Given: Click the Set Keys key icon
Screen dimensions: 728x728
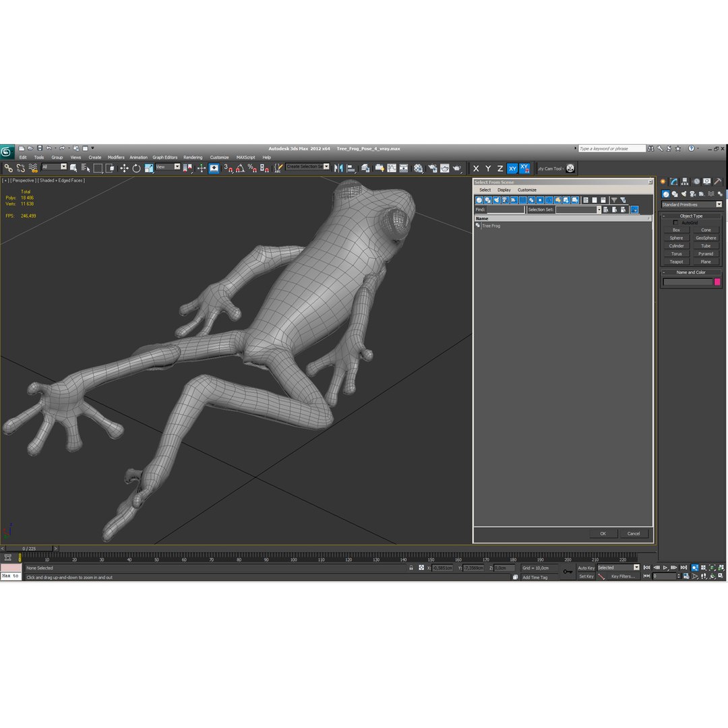Looking at the screenshot, I should (568, 572).
